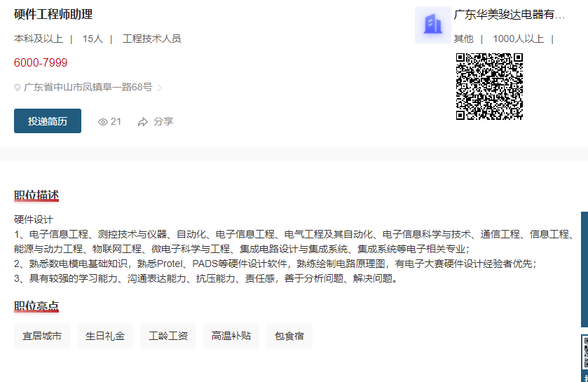Click the 本科及以上 education requirement
588x382 pixels.
[x=39, y=39]
